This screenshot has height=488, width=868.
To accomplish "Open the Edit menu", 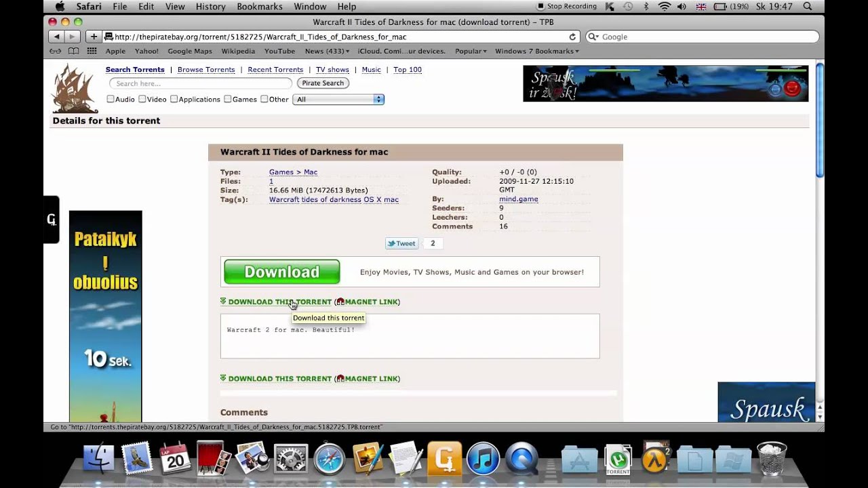I will pos(146,7).
